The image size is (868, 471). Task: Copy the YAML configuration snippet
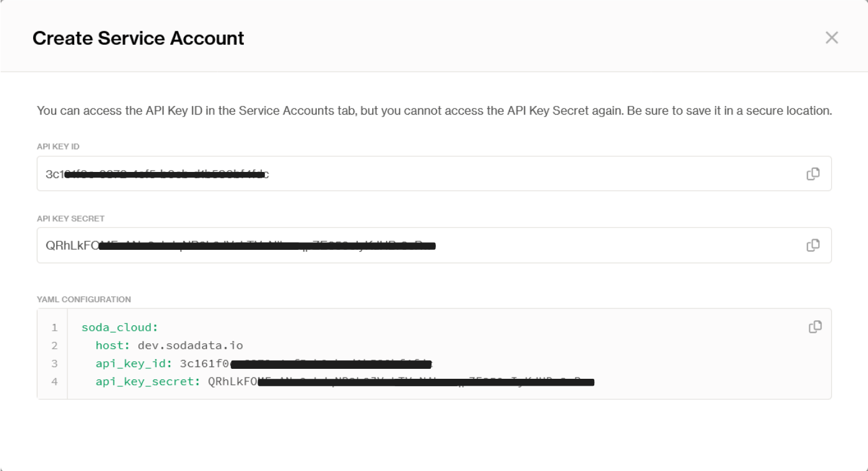[x=815, y=327]
